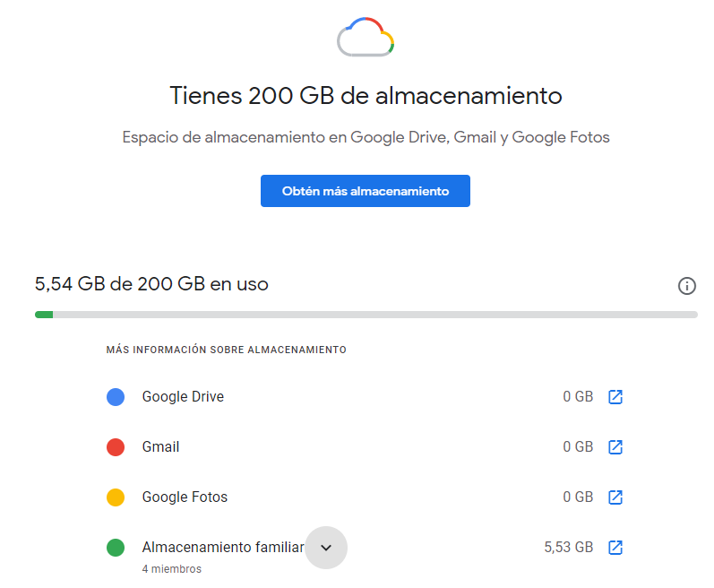Image resolution: width=714 pixels, height=588 pixels.
Task: Click the storage usage progress bar
Action: 366,315
